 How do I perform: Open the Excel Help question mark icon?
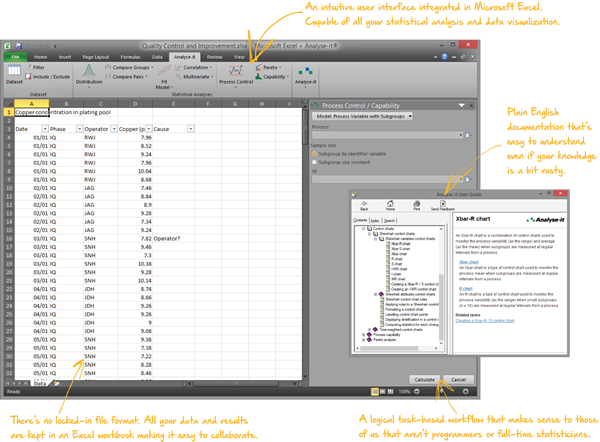(444, 57)
